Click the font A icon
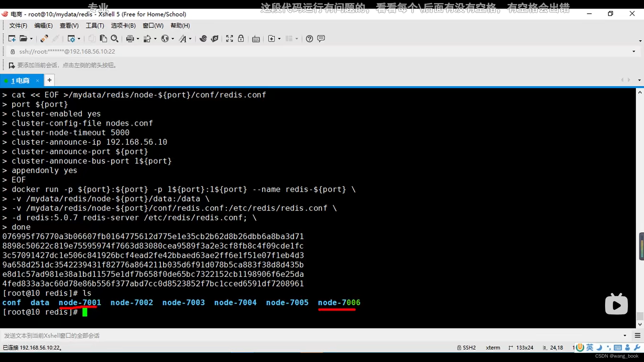644x362 pixels. (x=182, y=39)
